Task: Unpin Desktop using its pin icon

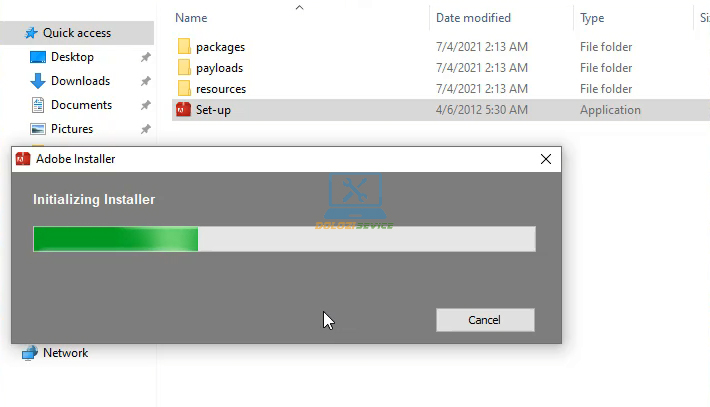Action: pos(145,57)
